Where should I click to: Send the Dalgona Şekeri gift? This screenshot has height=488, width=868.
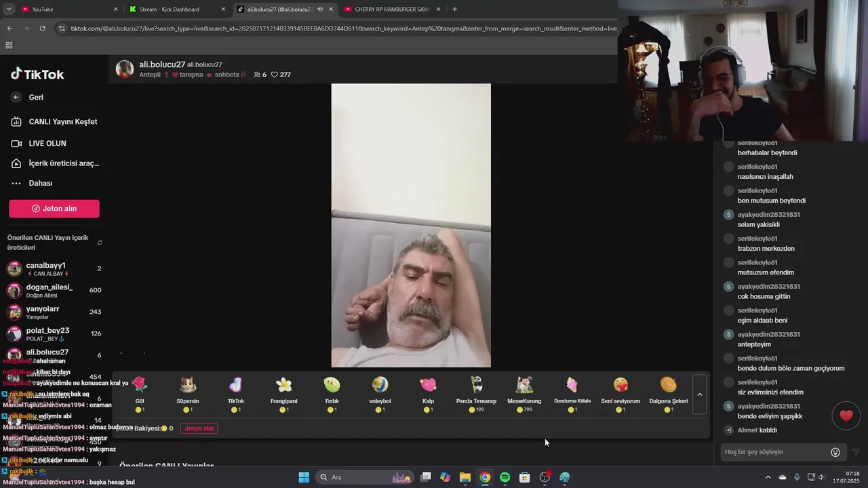pyautogui.click(x=669, y=393)
